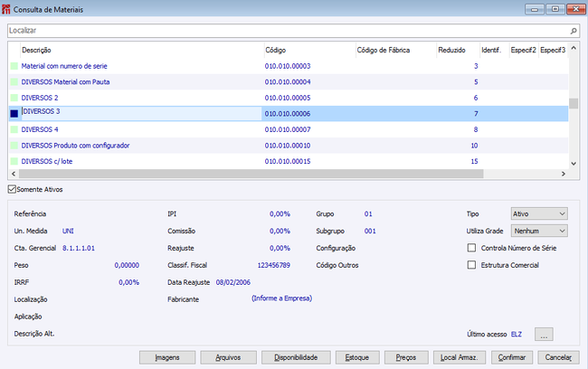Image resolution: width=588 pixels, height=369 pixels.
Task: Sort by the Código column header
Action: tap(276, 51)
